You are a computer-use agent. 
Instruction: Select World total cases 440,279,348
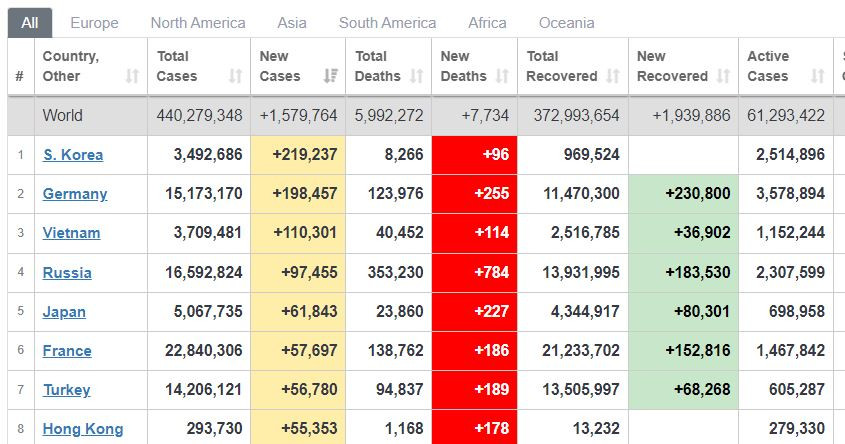[199, 115]
